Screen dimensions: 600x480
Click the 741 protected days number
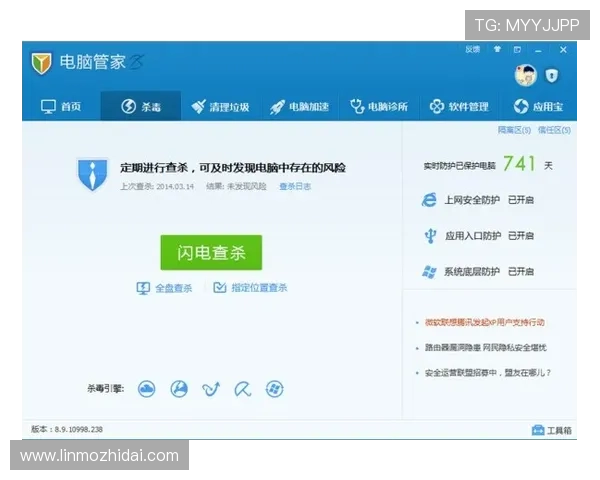coord(519,164)
